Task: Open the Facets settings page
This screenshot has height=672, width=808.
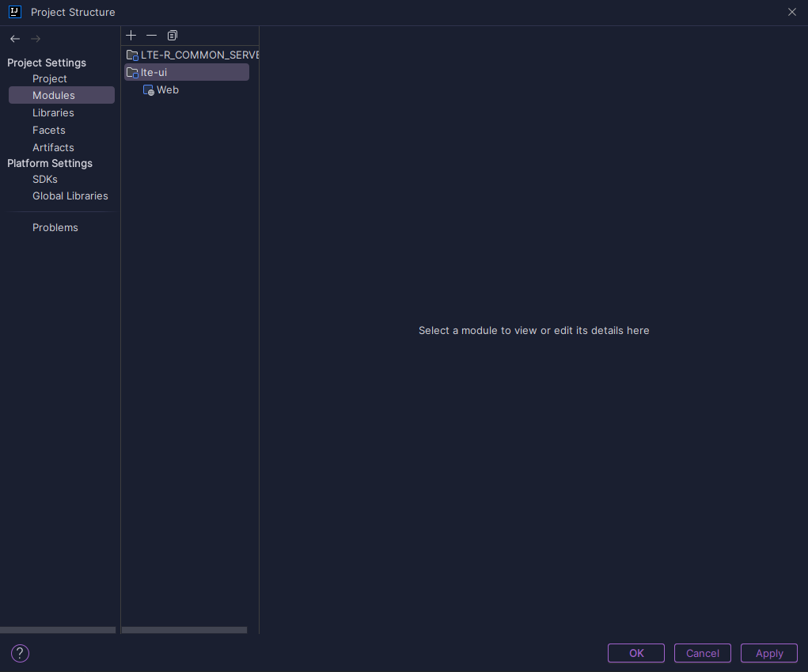Action: [49, 130]
